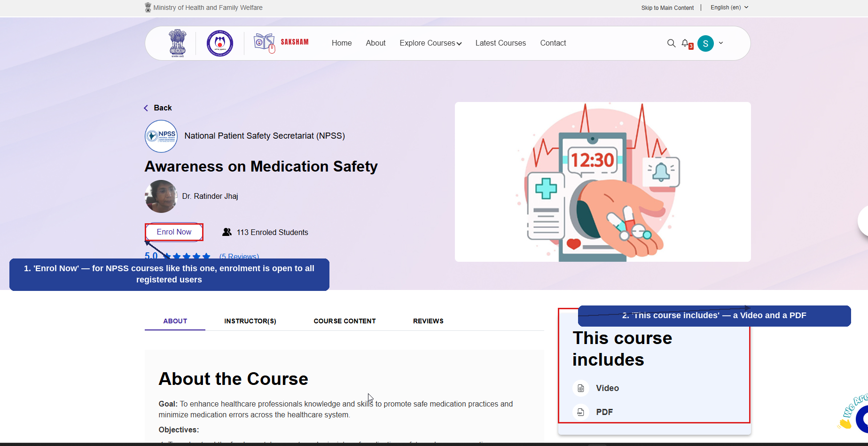Click the star rating row
The width and height of the screenshot is (868, 446).
[x=187, y=256]
